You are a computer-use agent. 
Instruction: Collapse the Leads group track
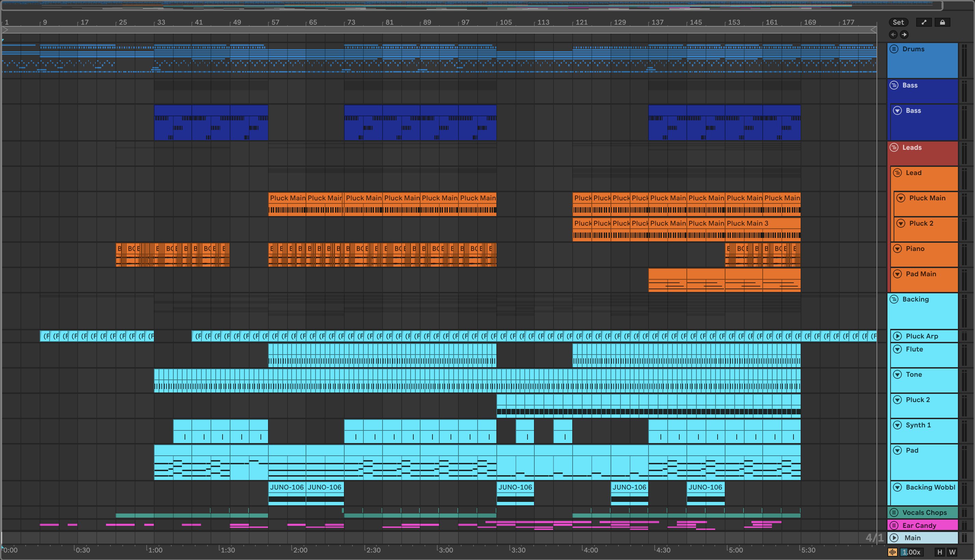pyautogui.click(x=894, y=147)
